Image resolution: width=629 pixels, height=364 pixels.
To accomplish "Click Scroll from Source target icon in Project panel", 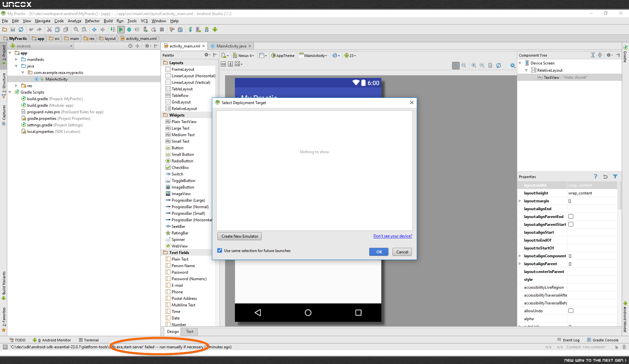I will coord(130,46).
